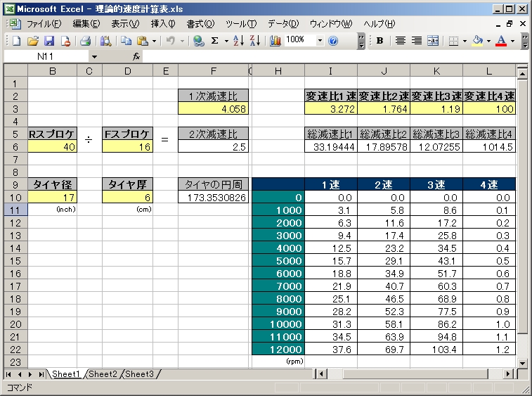
Task: Apply the yellow Fill Color bucket
Action: [477, 41]
